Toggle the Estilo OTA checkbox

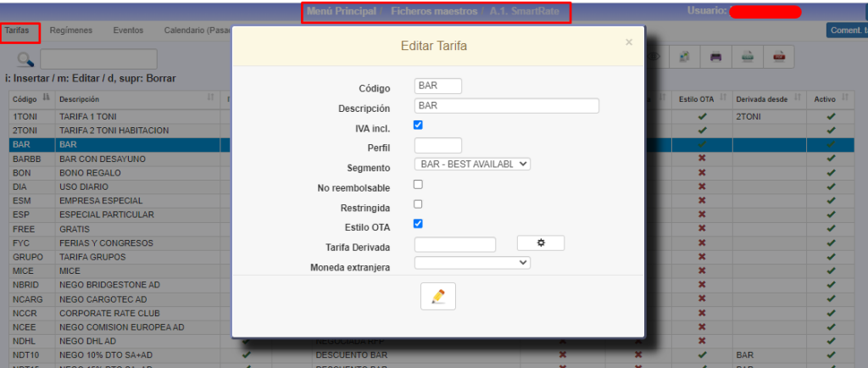[x=418, y=224]
